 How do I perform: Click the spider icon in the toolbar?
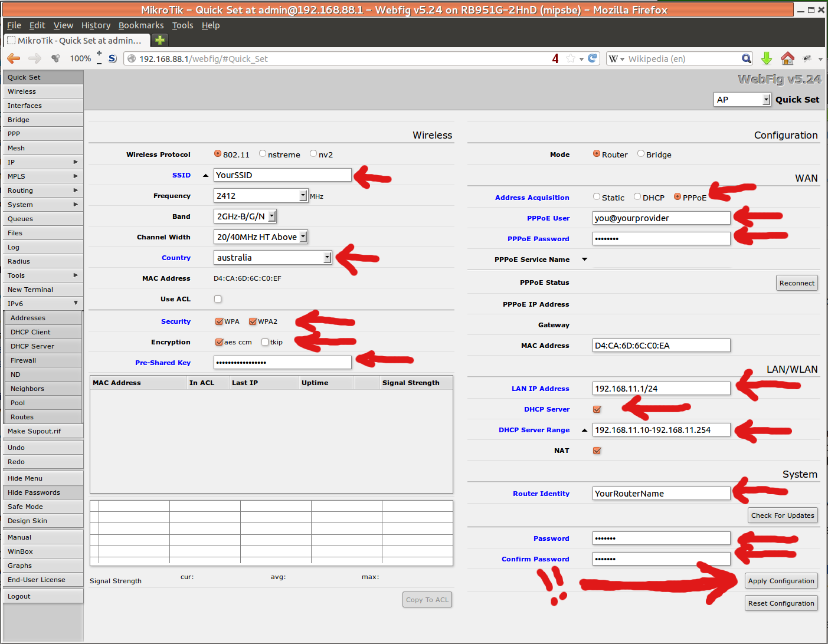pyautogui.click(x=807, y=58)
